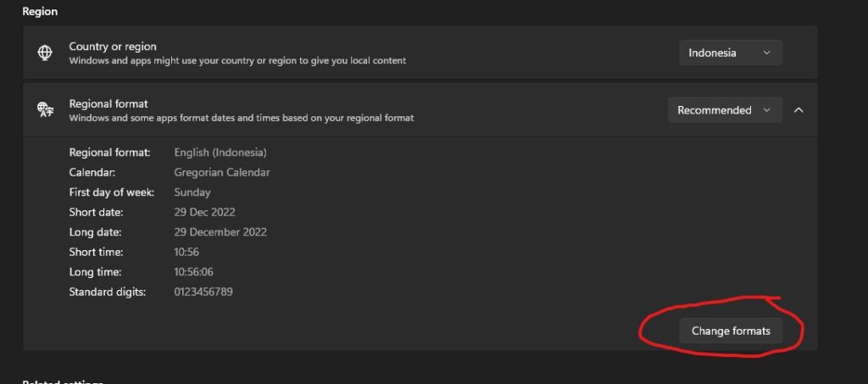Click the Change formats button
Image resolution: width=868 pixels, height=384 pixels.
tap(731, 331)
